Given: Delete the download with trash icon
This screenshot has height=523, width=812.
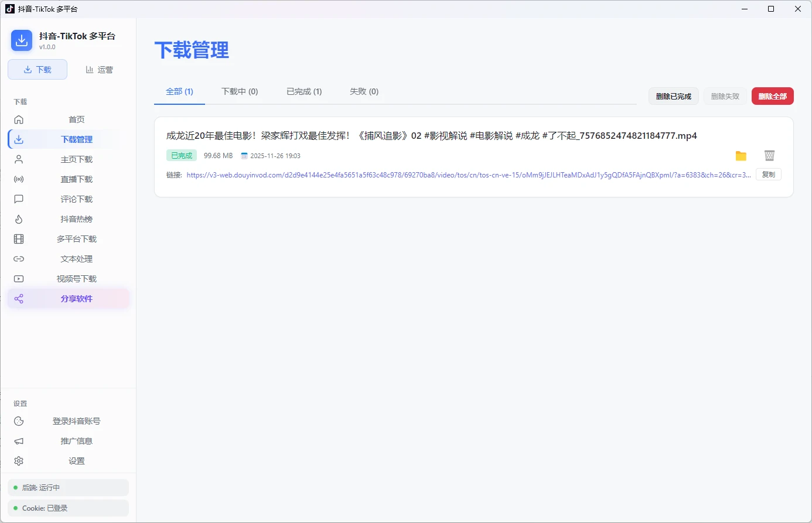Looking at the screenshot, I should 770,156.
